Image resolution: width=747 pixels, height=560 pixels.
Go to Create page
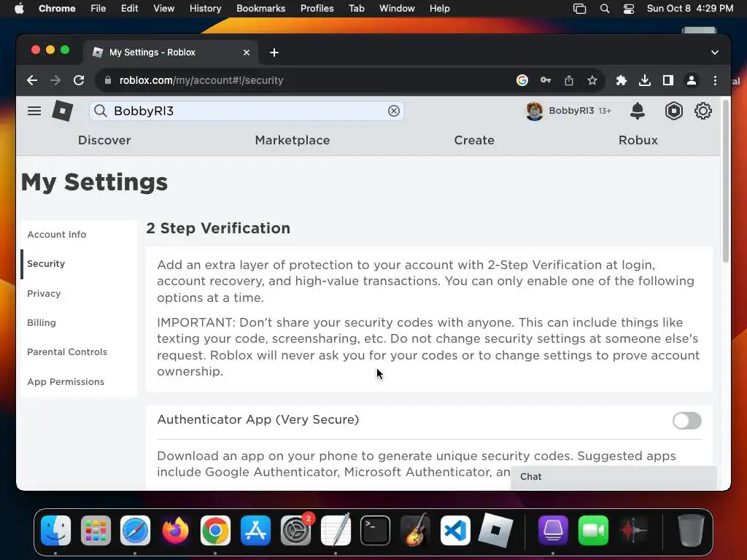(474, 140)
